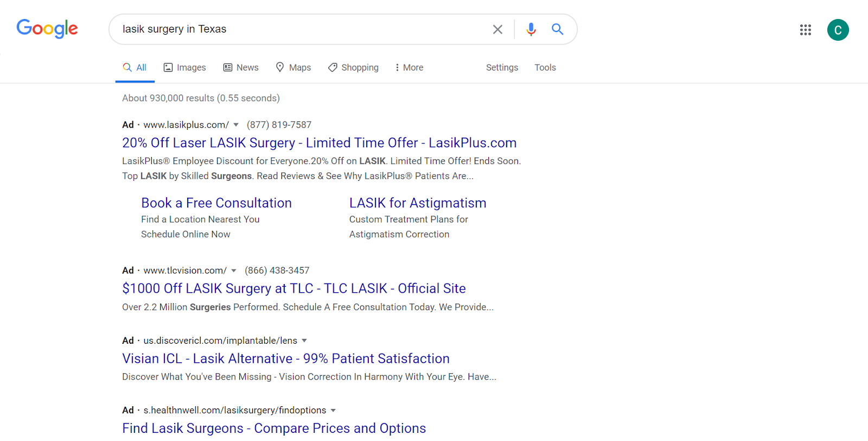Expand dropdown arrow next to s.healthnwell.com link

pos(333,411)
